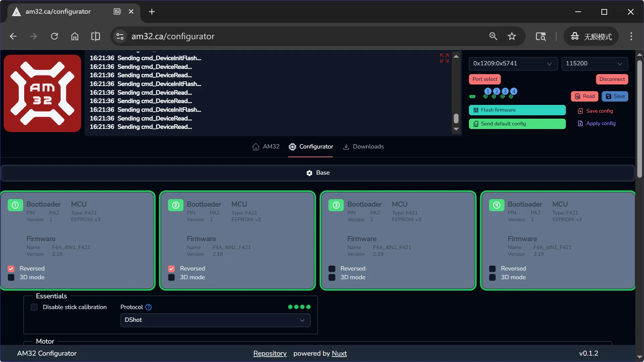This screenshot has height=362, width=644.
Task: Open the serial port 0x1209:0x5741 dropdown
Action: coord(513,64)
